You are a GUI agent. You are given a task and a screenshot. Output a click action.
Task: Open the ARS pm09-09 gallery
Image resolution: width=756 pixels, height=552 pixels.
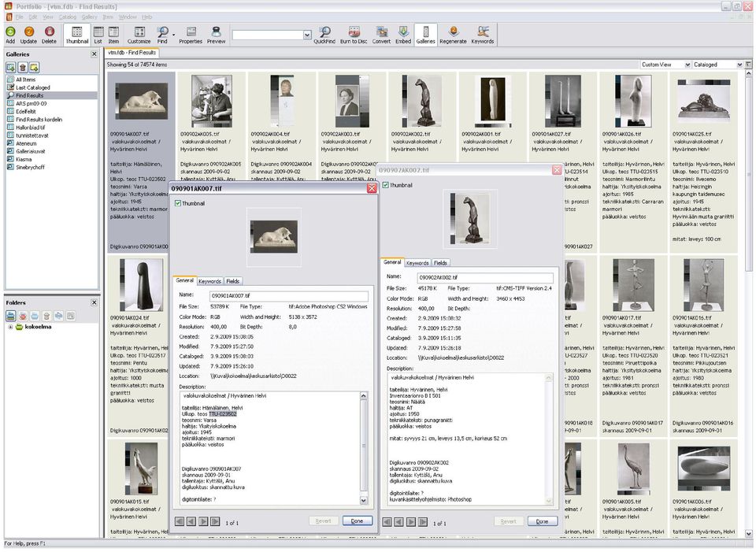31,104
